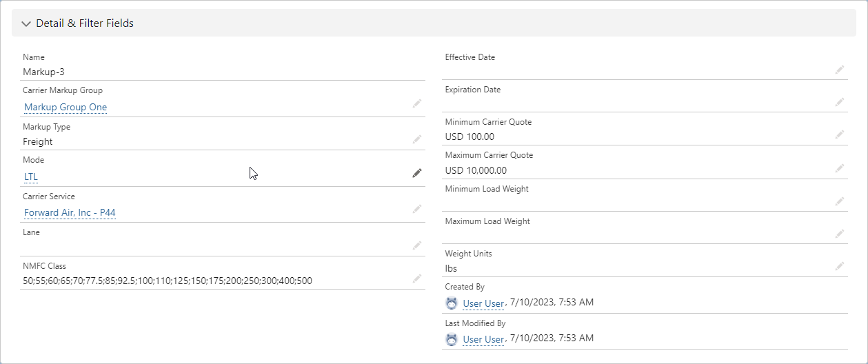Open the Markup Group One link
Image resolution: width=868 pixels, height=364 pixels.
65,107
